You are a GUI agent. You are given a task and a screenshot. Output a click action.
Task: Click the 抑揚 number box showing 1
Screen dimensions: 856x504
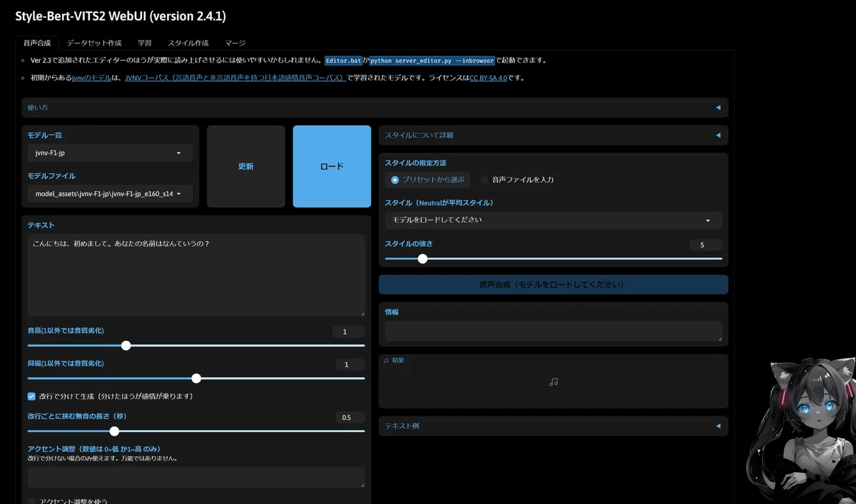(350, 365)
